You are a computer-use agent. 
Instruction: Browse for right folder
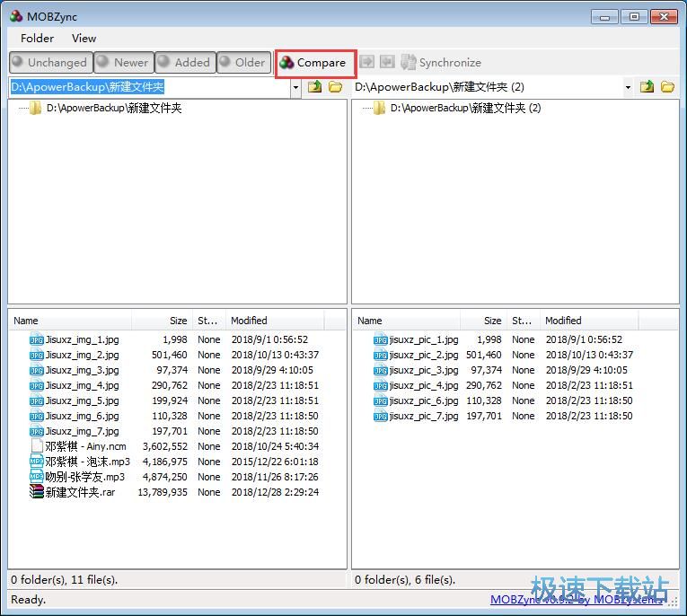click(667, 87)
